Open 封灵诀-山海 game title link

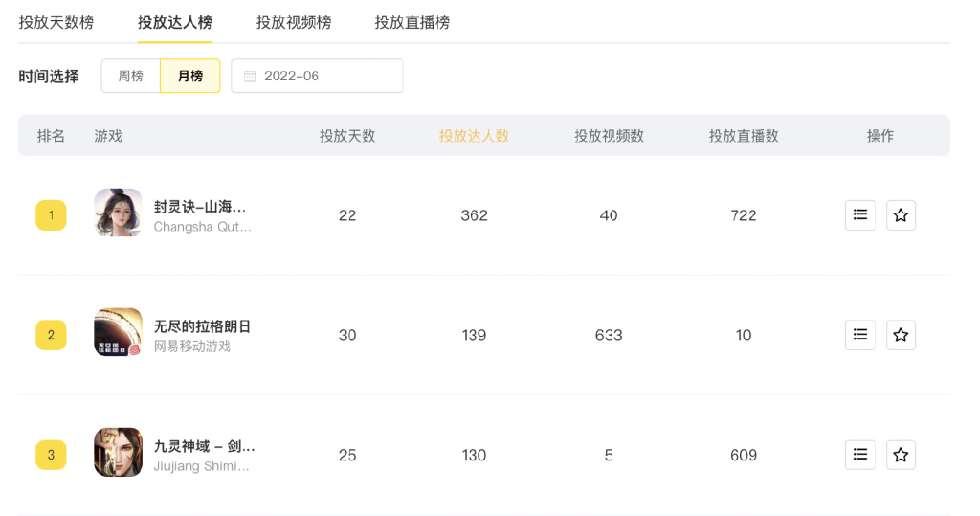tap(200, 207)
